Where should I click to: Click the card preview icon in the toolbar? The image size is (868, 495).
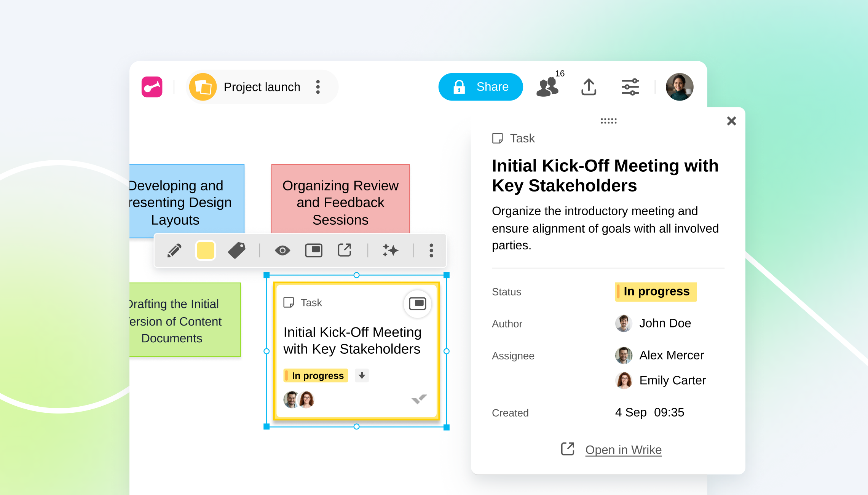click(313, 251)
